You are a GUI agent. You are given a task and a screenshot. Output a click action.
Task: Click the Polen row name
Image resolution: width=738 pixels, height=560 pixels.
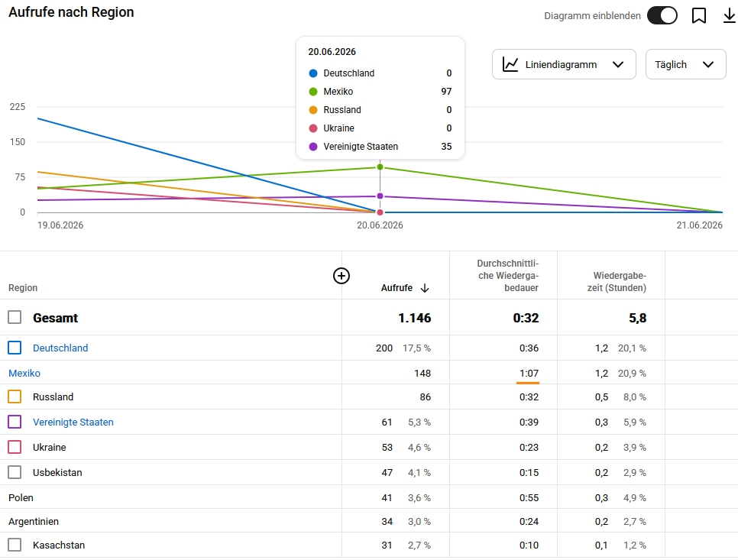point(21,498)
